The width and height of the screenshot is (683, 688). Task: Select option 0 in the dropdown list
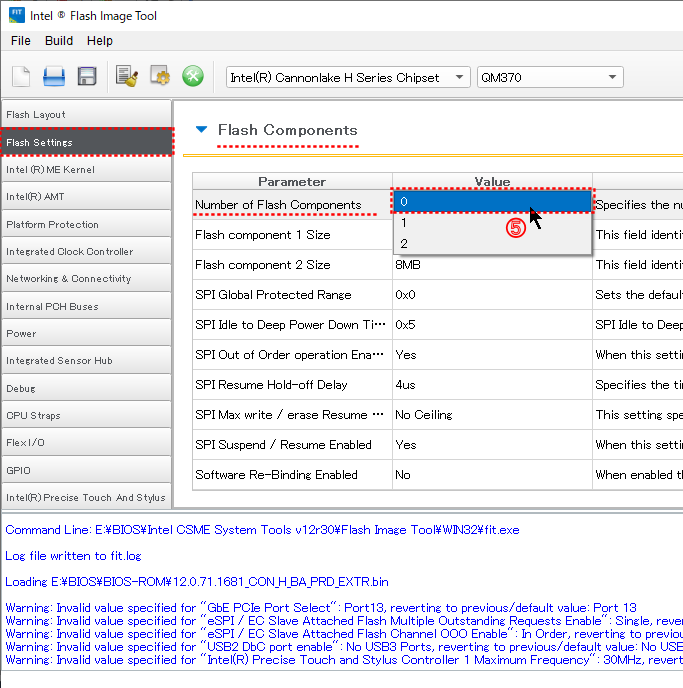[x=491, y=202]
